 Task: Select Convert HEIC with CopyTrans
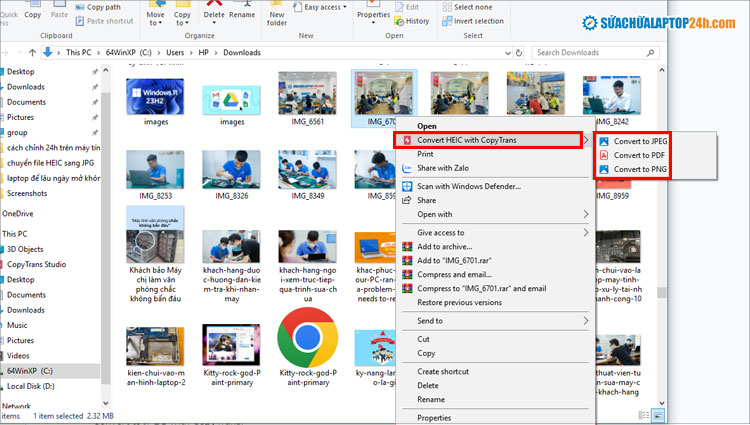(488, 140)
